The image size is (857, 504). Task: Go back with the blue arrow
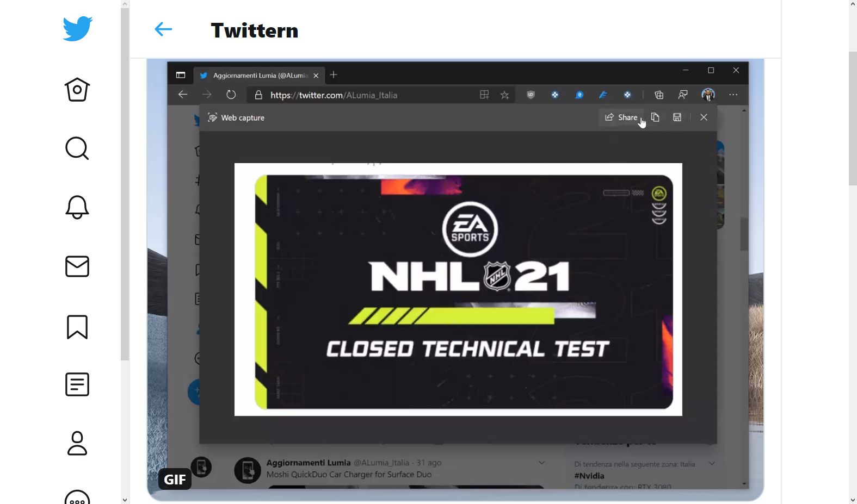click(x=163, y=29)
